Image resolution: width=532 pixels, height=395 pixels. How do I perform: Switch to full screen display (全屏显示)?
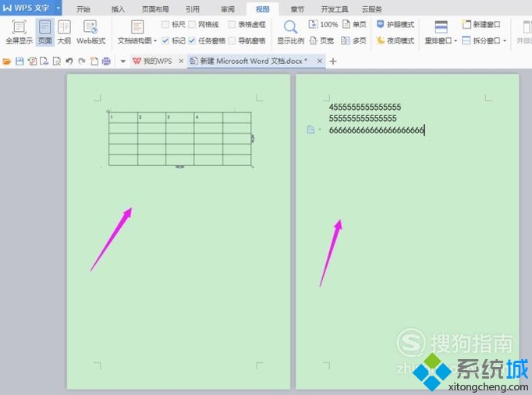pyautogui.click(x=19, y=32)
